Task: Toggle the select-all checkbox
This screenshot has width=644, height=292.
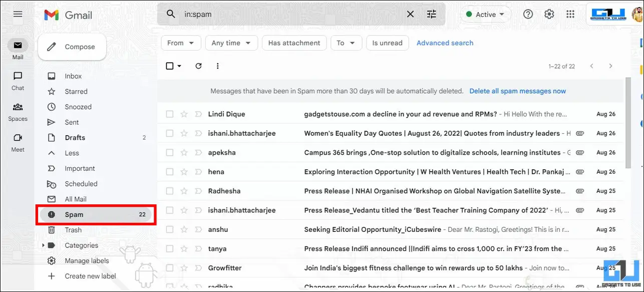Action: 170,66
